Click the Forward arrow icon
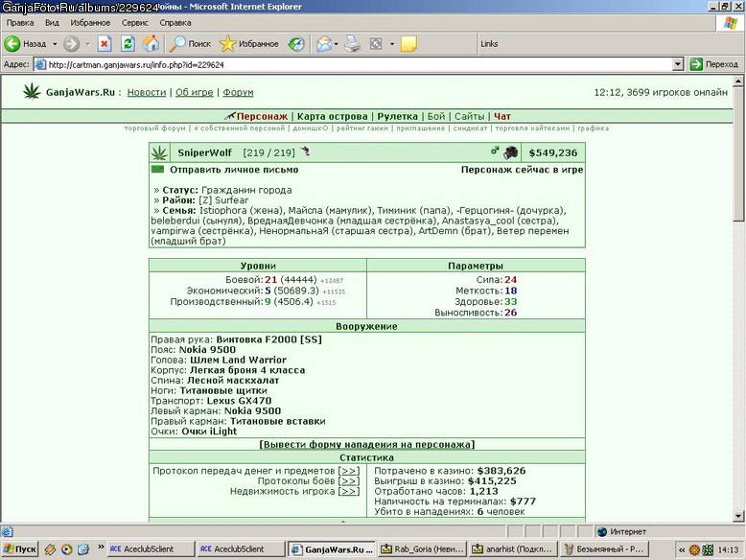 pyautogui.click(x=71, y=44)
